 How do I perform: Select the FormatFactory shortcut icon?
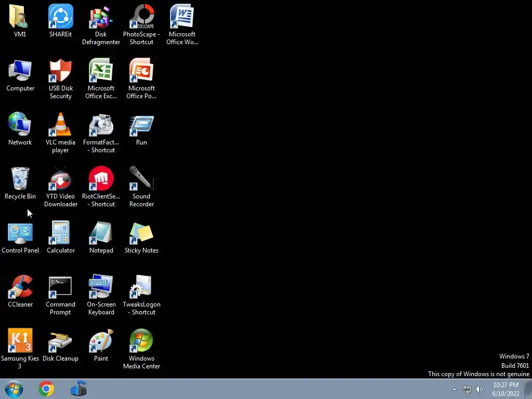(x=101, y=124)
